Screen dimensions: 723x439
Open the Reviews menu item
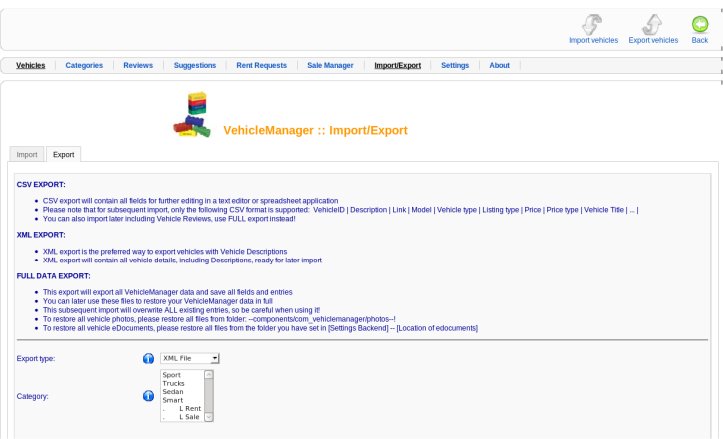[x=138, y=65]
